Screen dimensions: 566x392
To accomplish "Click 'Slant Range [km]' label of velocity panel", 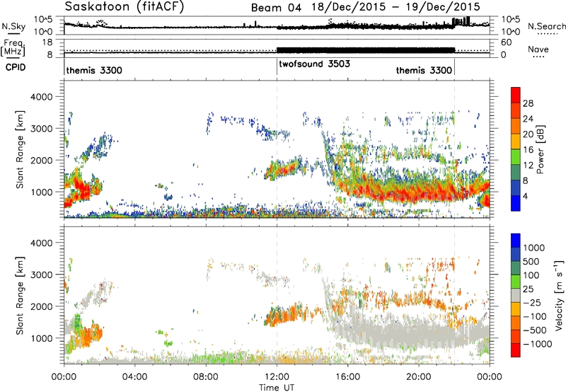I will [20, 296].
